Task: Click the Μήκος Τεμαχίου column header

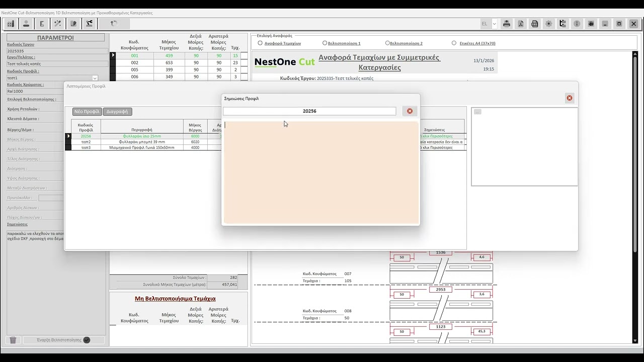Action: (x=169, y=45)
